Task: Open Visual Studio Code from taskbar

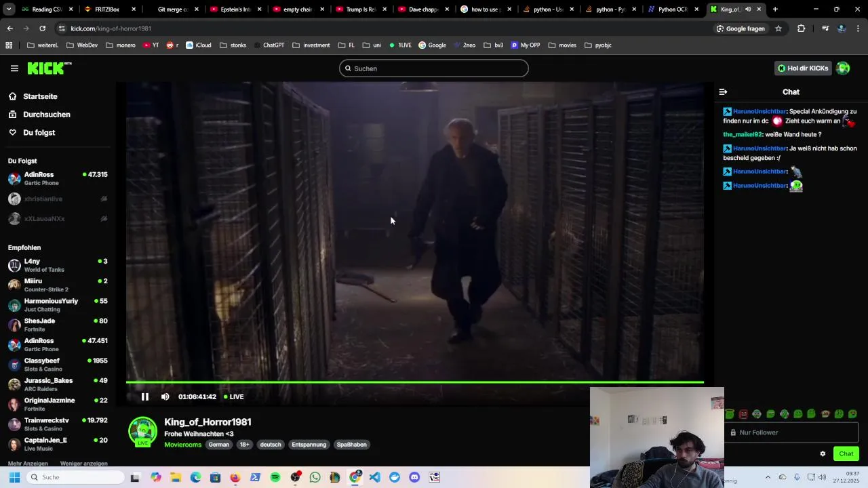Action: point(375,477)
